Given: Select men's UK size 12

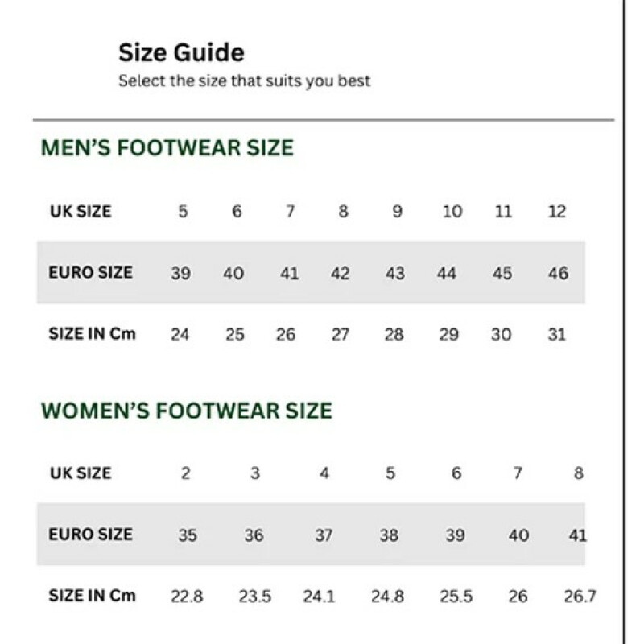Looking at the screenshot, I should [556, 212].
